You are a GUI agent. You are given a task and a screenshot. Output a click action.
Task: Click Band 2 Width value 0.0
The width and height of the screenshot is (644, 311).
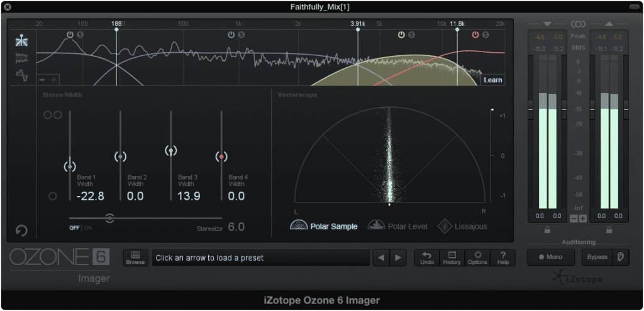(x=136, y=196)
